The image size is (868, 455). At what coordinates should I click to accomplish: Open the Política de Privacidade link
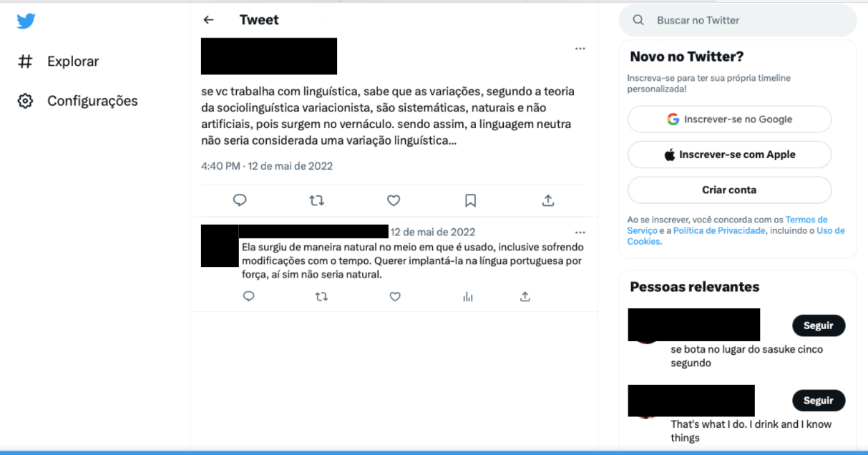[x=719, y=230]
